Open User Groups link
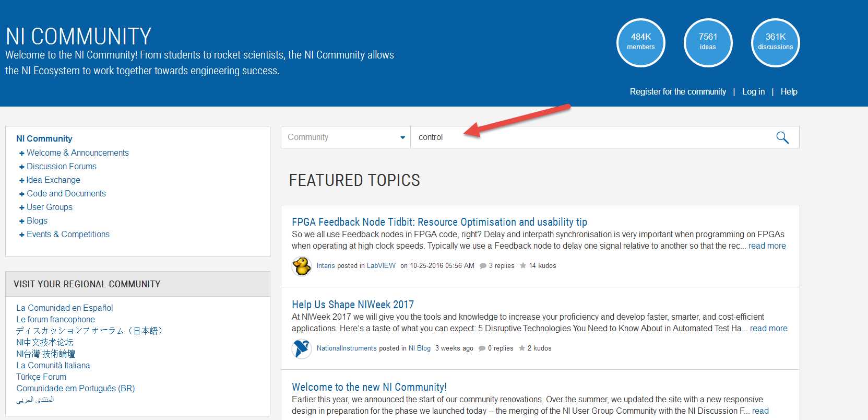This screenshot has height=420, width=868. point(50,207)
